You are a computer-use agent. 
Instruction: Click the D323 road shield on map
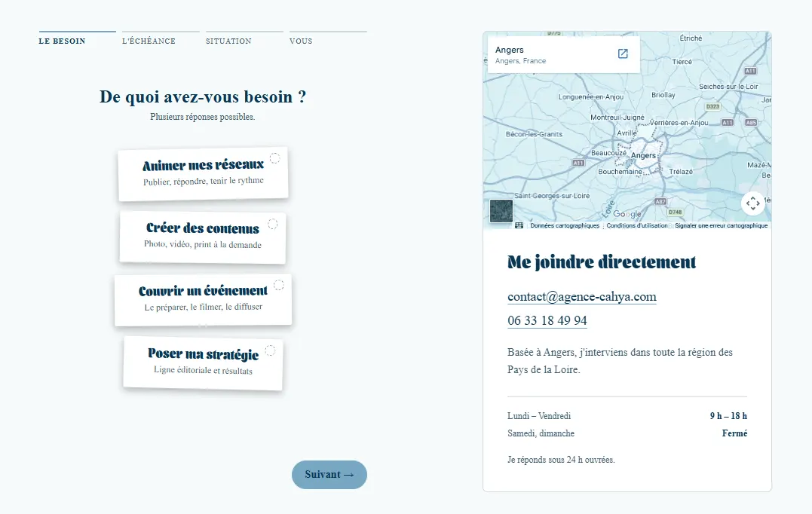tap(712, 106)
